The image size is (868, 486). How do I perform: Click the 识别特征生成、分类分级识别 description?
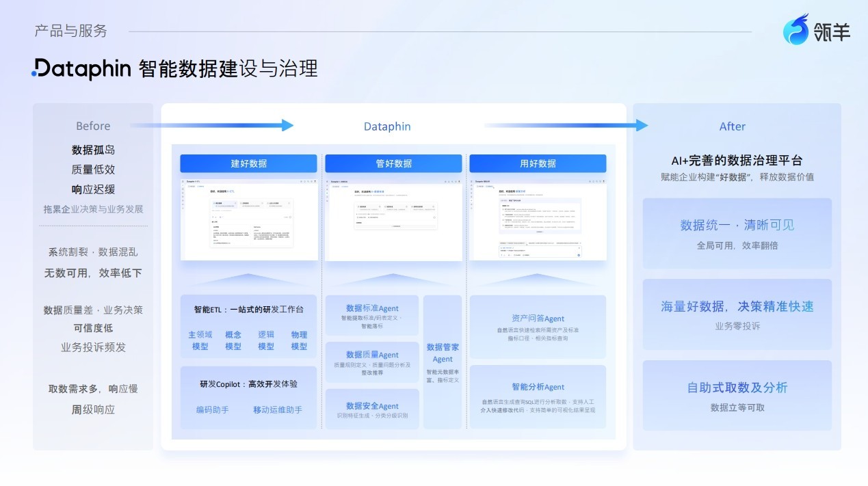tap(372, 416)
